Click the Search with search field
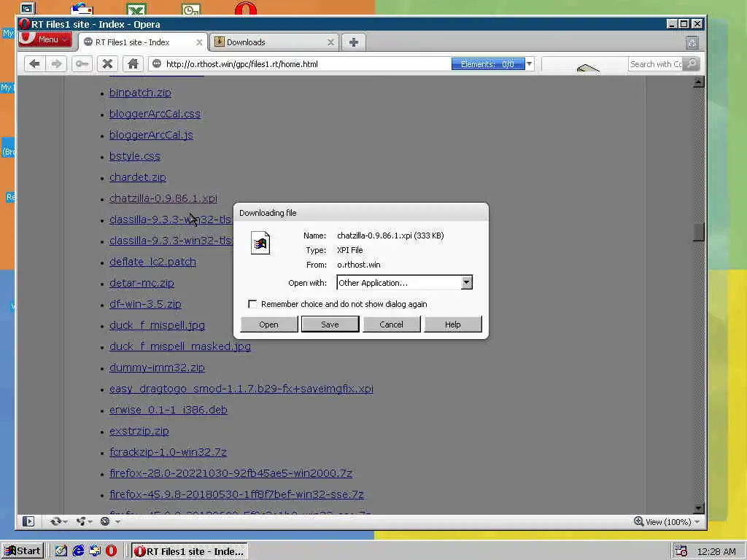Image resolution: width=747 pixels, height=560 pixels. (656, 64)
